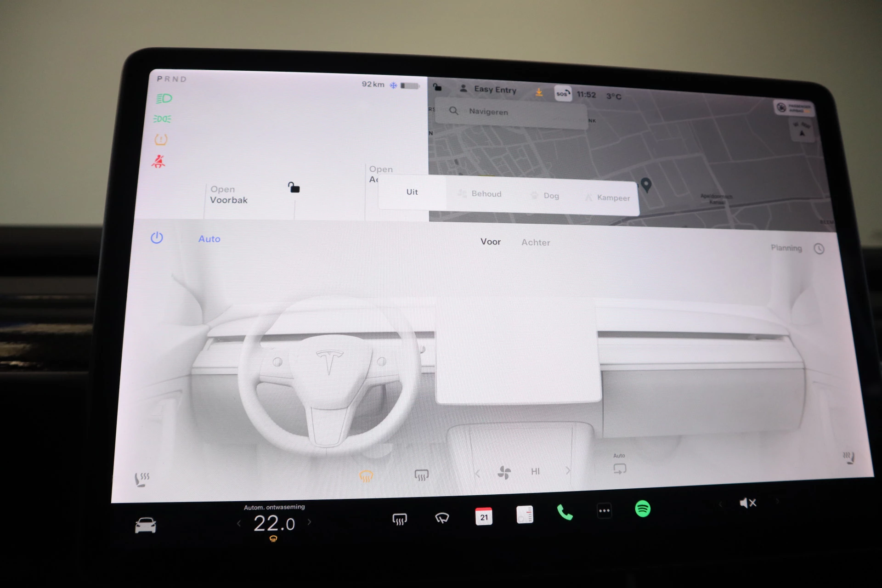
Task: Open the Planning schedule
Action: pyautogui.click(x=786, y=248)
